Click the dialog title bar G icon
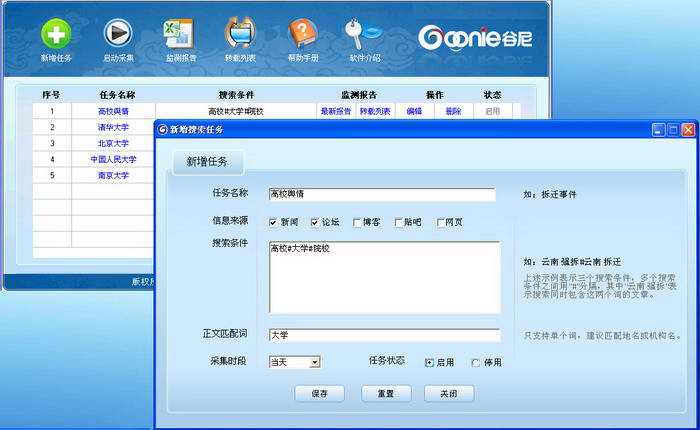 [162, 129]
